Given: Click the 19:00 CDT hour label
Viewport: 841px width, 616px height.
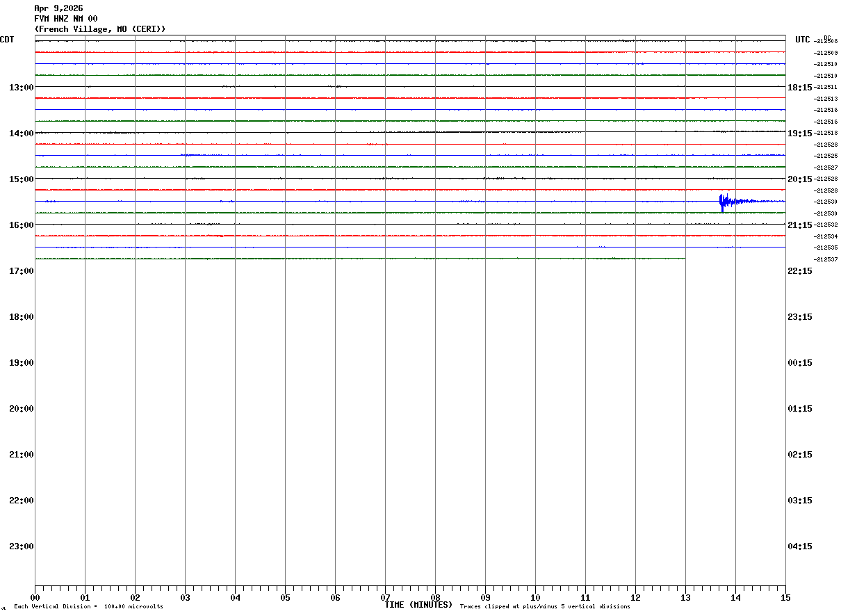Looking at the screenshot, I should point(22,362).
